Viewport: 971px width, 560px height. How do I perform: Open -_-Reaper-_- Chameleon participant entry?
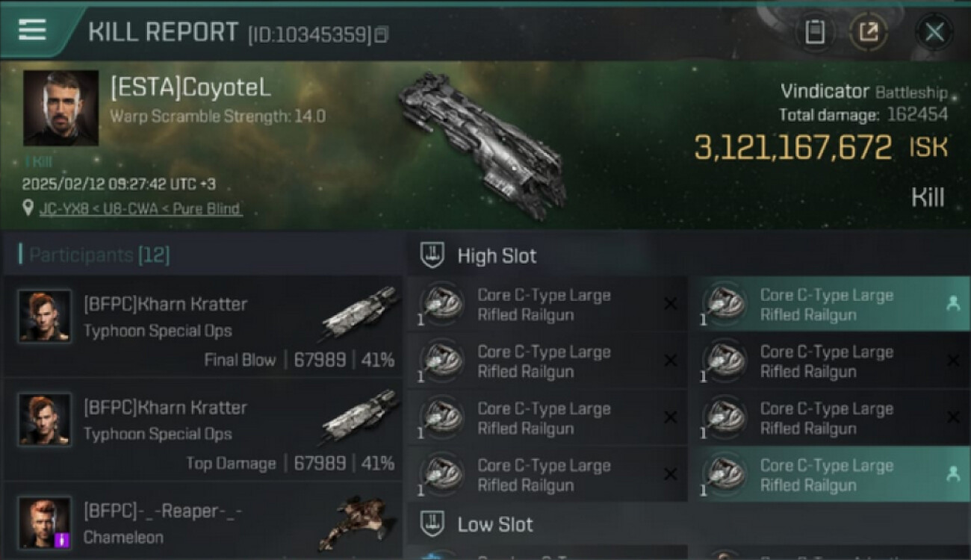[x=203, y=521]
